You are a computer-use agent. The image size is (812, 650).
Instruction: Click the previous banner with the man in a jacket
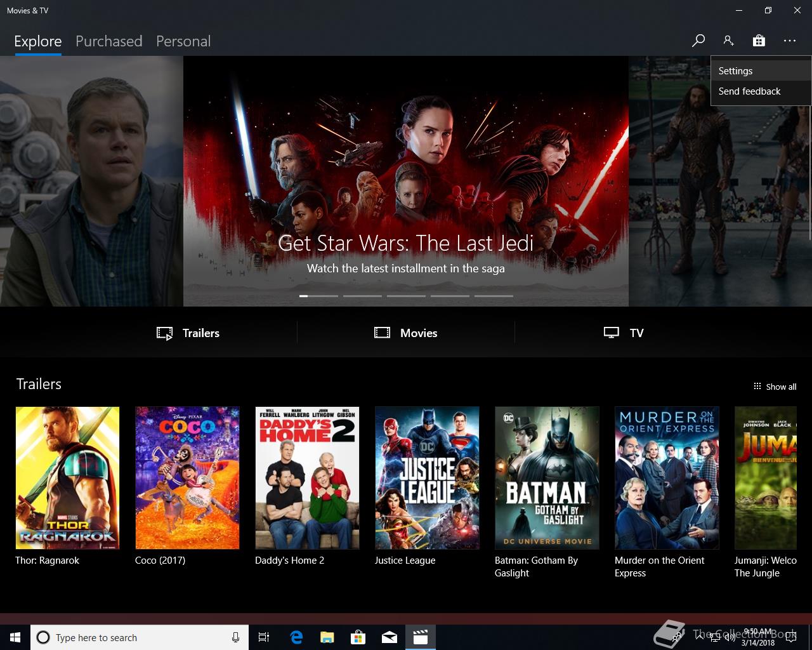tap(91, 181)
